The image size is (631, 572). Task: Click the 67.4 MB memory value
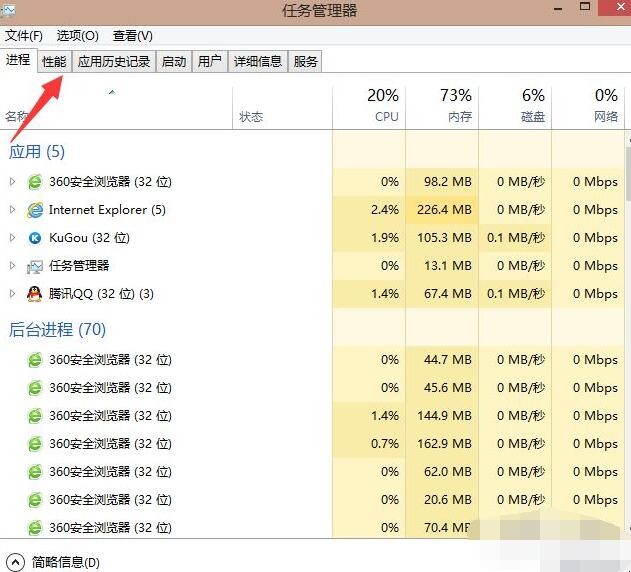tap(447, 294)
